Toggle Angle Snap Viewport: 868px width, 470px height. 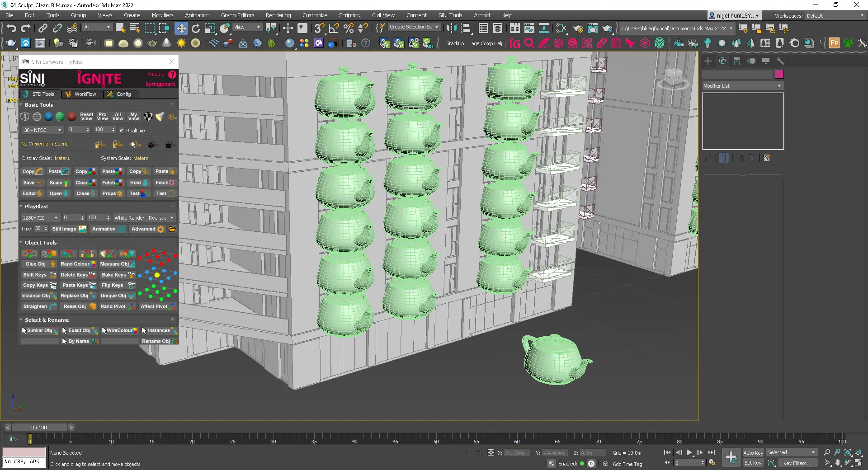pos(334,28)
